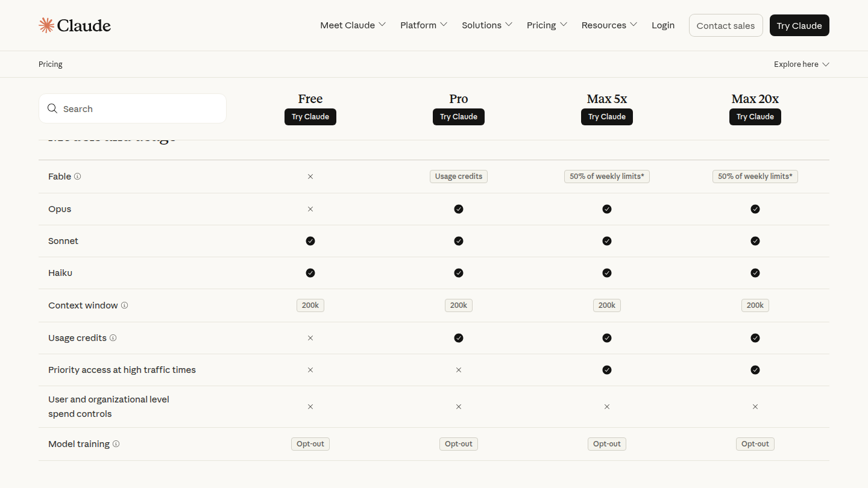Screen dimensions: 868x488
Task: Click the Opt-out badge under Free
Action: (x=310, y=444)
